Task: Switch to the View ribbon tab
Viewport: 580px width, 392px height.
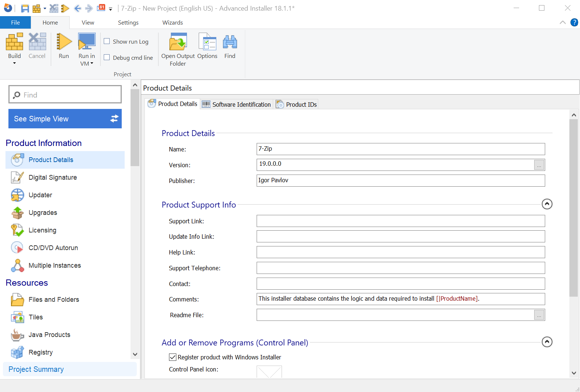Action: (x=88, y=22)
